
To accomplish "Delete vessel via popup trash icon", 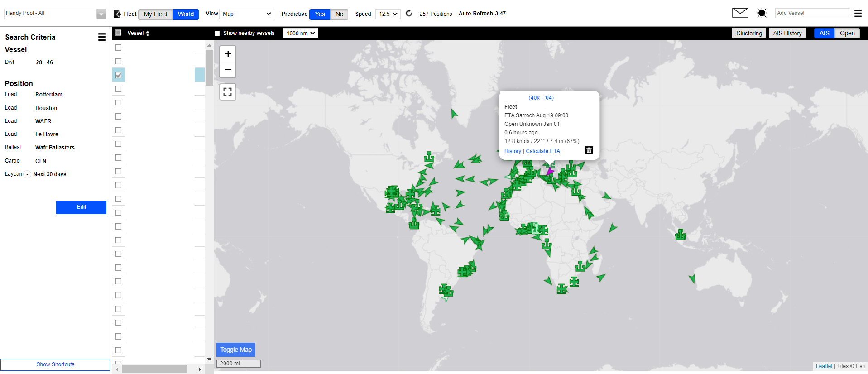I will [589, 150].
